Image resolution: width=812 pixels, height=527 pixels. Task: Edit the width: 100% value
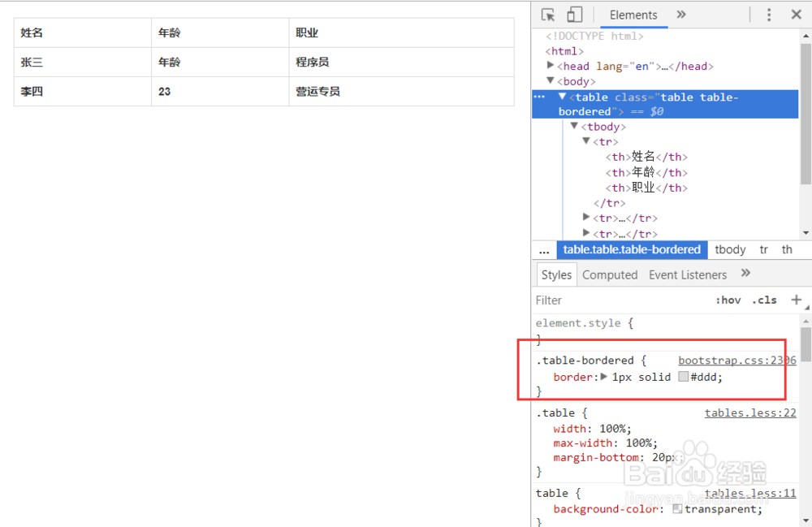click(x=612, y=430)
